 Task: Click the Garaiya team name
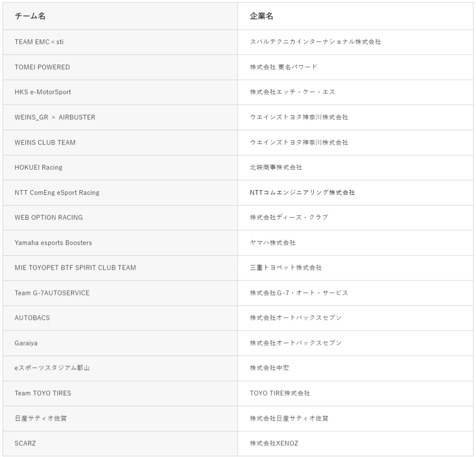26,343
